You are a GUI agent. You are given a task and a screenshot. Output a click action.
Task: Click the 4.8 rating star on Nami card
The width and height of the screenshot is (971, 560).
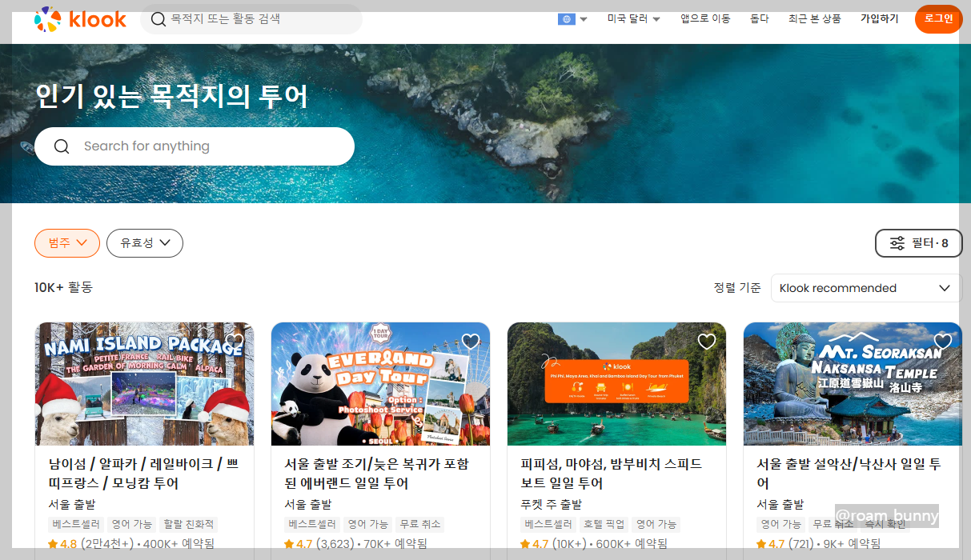(x=53, y=544)
